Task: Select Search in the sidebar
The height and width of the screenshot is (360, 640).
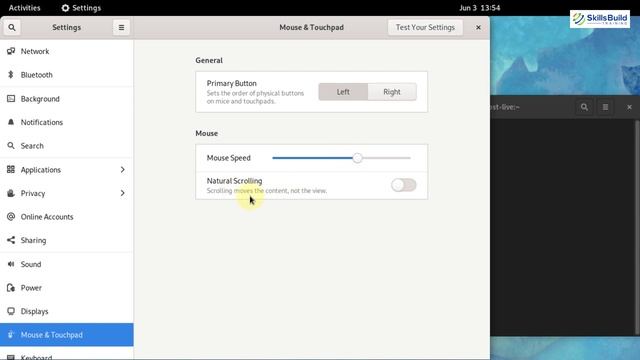Action: point(67,146)
